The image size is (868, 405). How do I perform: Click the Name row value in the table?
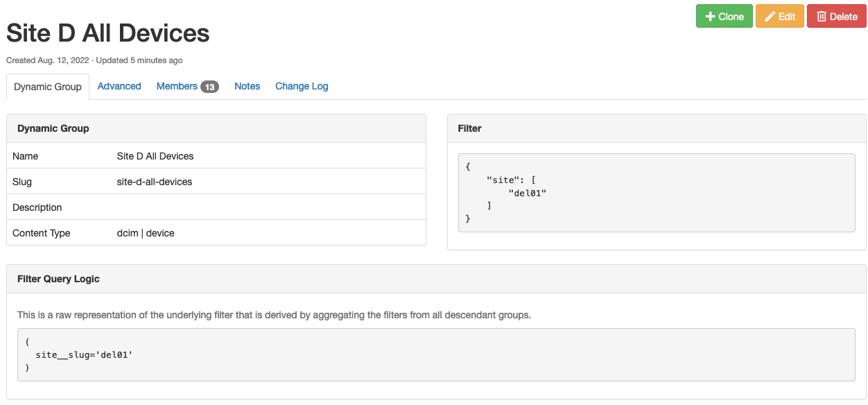[x=155, y=156]
